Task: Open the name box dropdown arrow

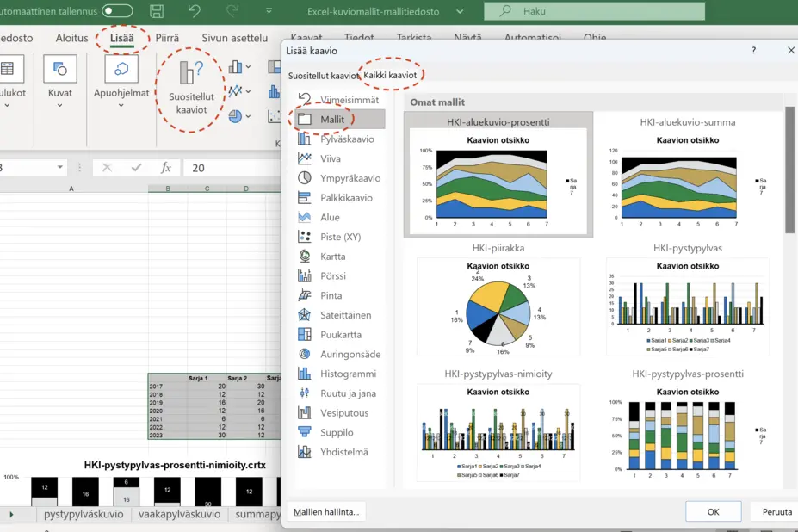Action: (x=60, y=167)
